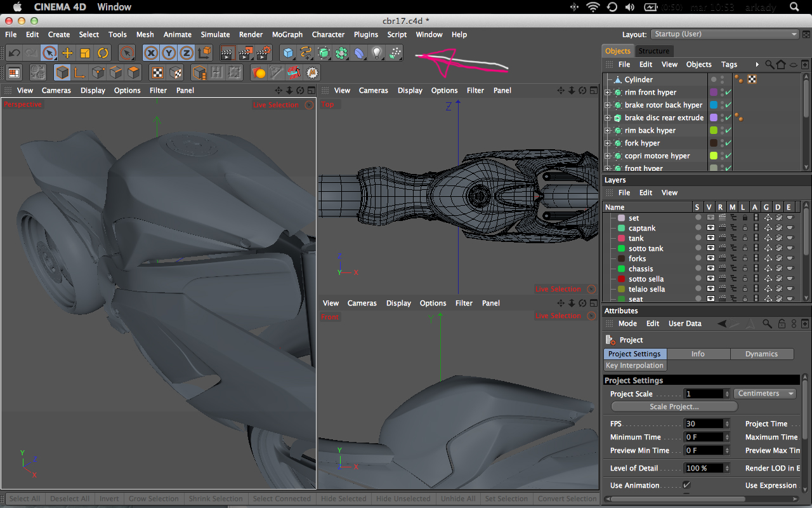The width and height of the screenshot is (812, 508).
Task: Open the Edit Render Settings icon
Action: point(263,53)
